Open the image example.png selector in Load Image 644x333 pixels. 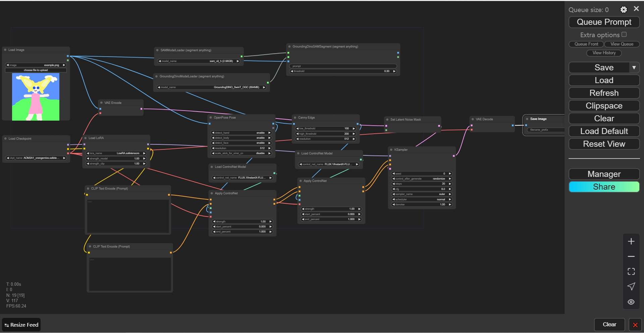click(36, 65)
